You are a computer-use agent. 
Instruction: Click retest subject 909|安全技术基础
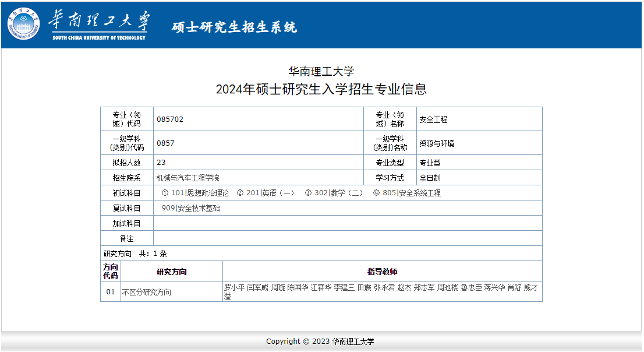click(190, 208)
